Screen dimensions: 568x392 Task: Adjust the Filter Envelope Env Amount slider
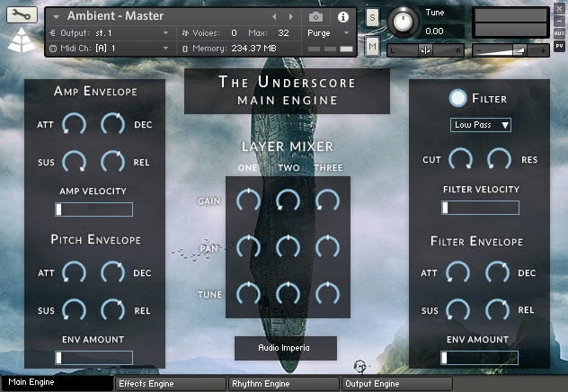(480, 358)
